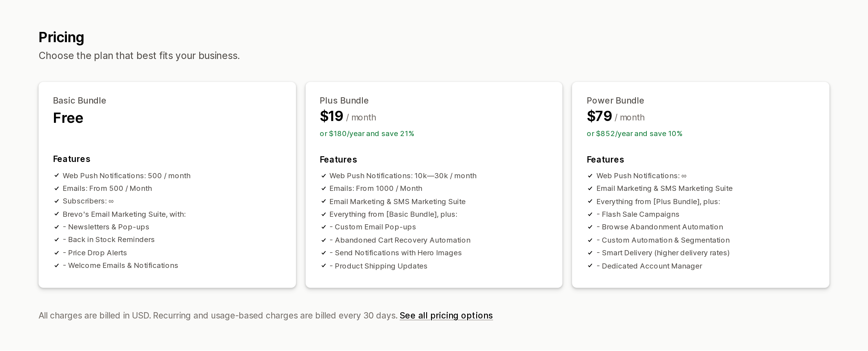Screen dimensions: 868x351
Task: Click the Free price label
Action: click(x=68, y=118)
